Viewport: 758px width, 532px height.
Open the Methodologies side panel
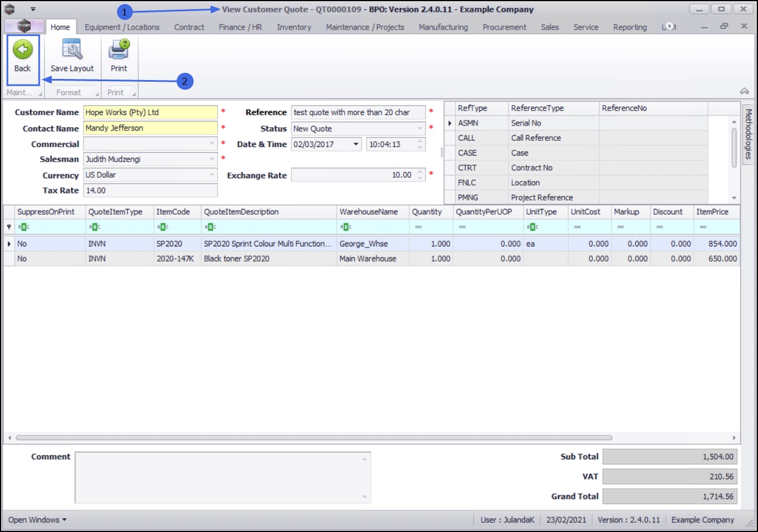748,133
